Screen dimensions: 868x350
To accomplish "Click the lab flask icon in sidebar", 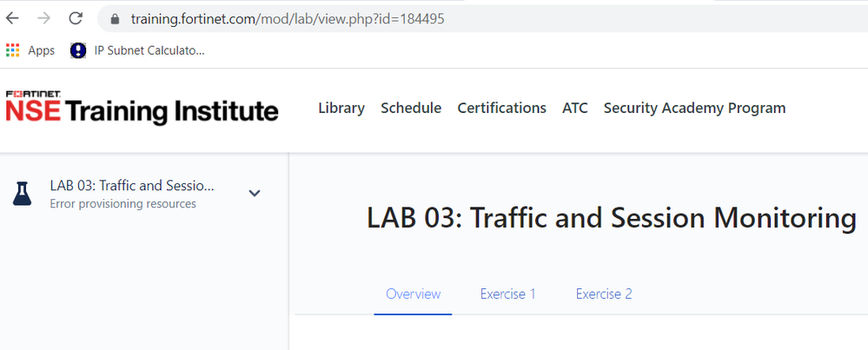I will (22, 193).
